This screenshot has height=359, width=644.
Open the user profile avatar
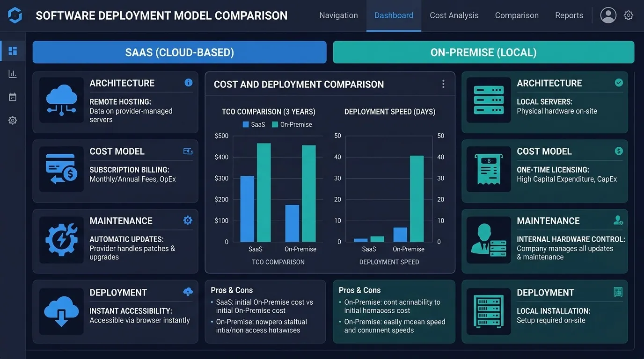(x=608, y=15)
